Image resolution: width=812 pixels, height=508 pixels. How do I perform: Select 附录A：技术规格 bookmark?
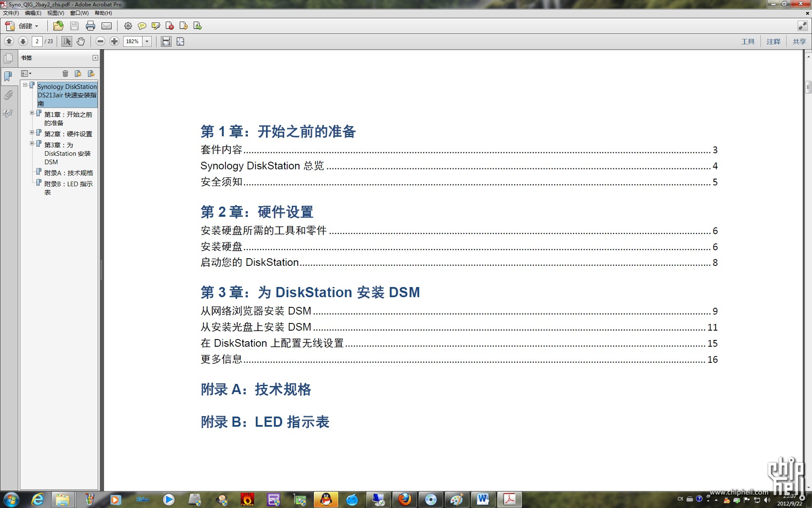[69, 173]
